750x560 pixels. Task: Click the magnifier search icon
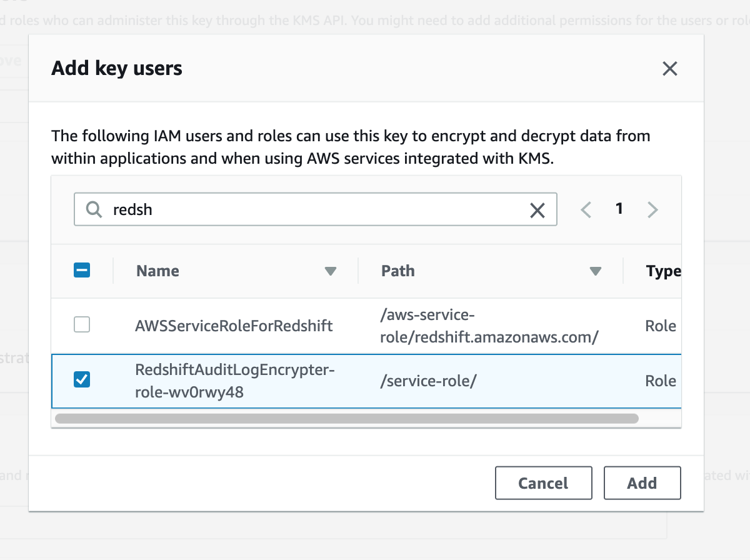(94, 209)
